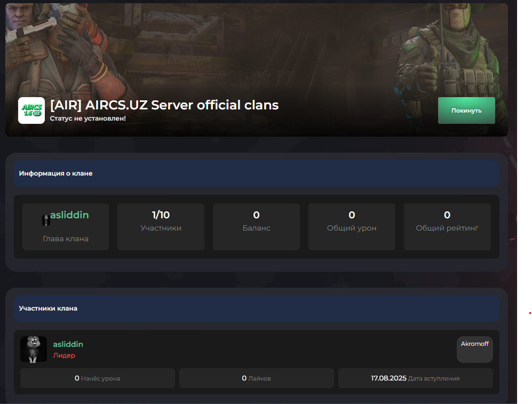Viewport: 532px width, 404px height.
Task: Open clan head asliddin profile link
Action: point(69,215)
